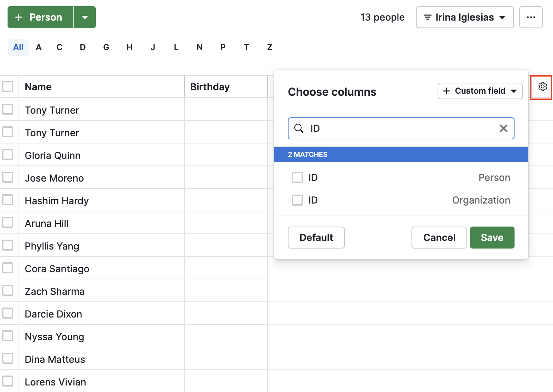Click the plus icon on Custom field
553x392 pixels.
point(447,91)
